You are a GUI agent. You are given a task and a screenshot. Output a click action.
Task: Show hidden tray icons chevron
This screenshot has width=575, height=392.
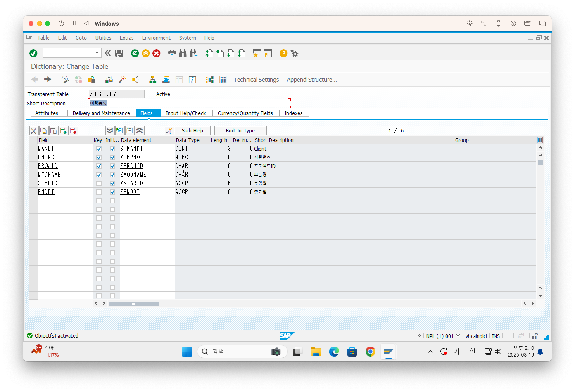tap(430, 352)
